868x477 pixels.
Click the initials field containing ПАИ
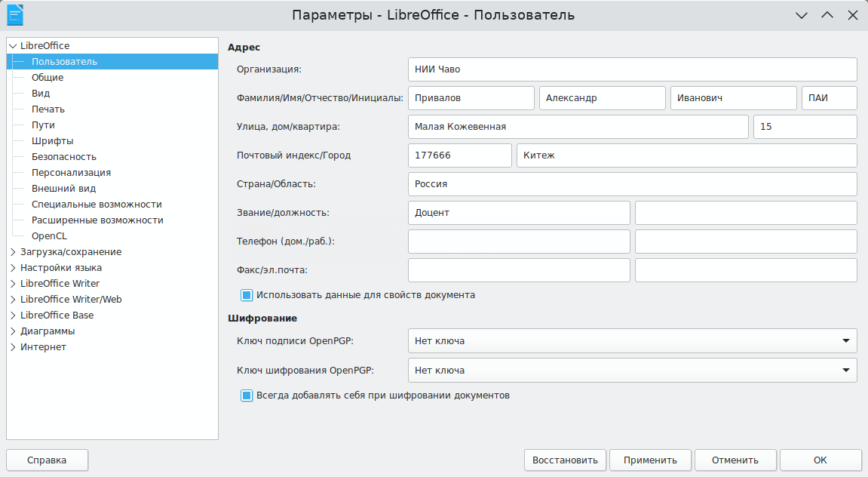[830, 98]
